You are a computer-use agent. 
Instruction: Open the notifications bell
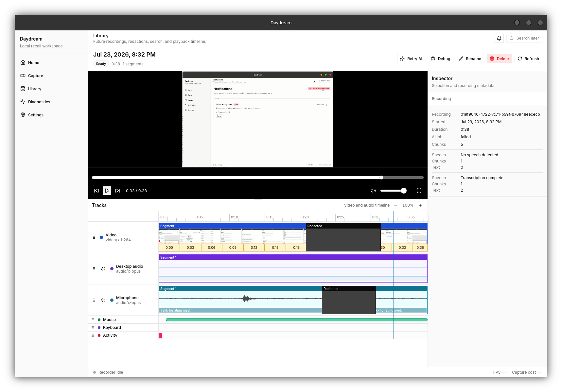[499, 38]
